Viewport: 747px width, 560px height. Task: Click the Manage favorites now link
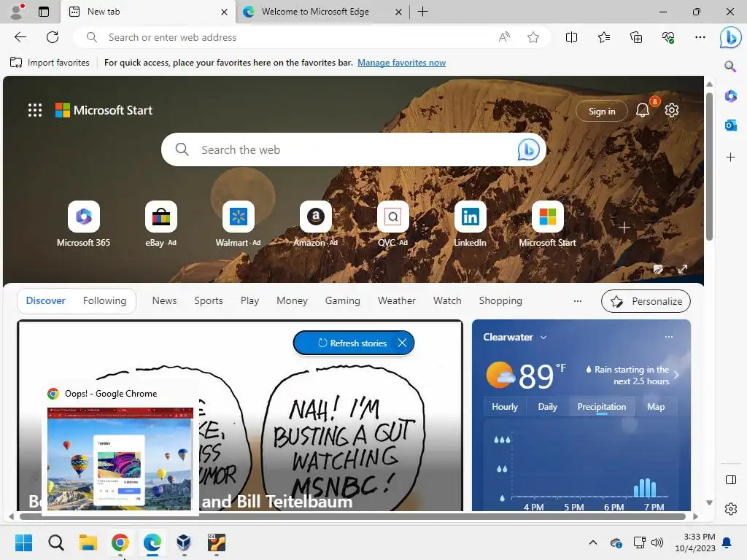coord(402,63)
